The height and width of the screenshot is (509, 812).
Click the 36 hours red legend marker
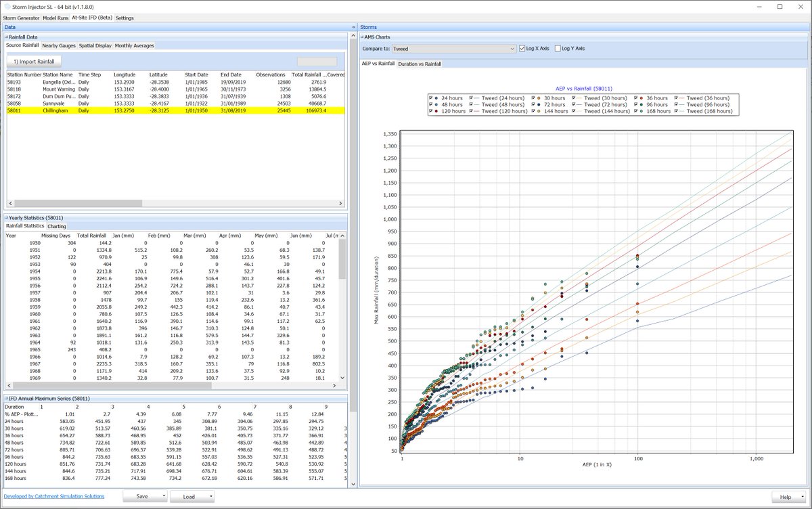643,98
